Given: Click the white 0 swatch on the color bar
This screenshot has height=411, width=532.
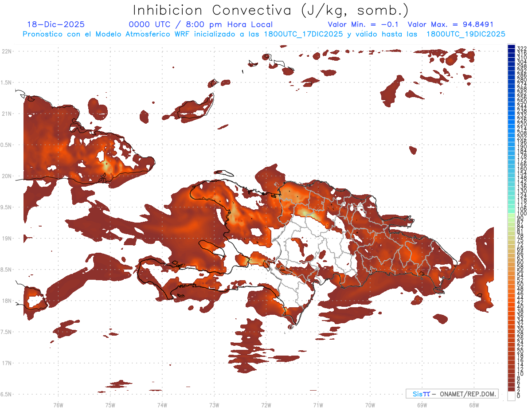Looking at the screenshot, I should (511, 397).
